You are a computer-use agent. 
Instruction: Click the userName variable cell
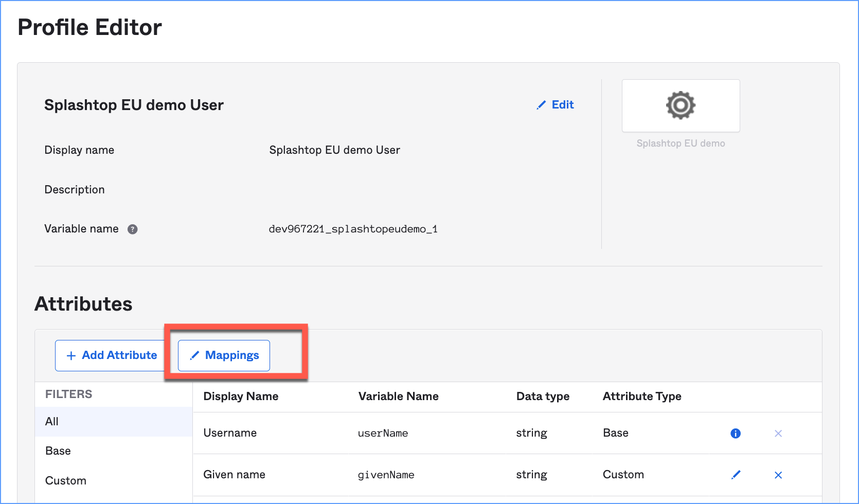click(383, 434)
